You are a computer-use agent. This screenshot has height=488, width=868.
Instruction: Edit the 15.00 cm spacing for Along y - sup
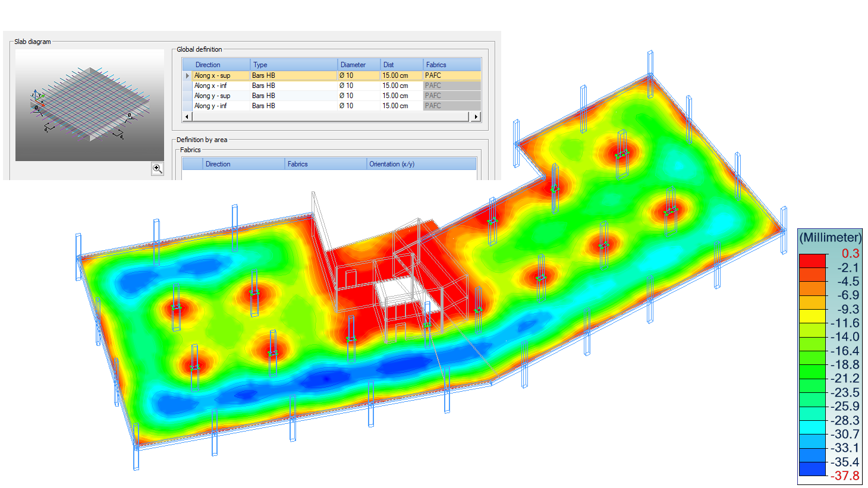pos(402,96)
